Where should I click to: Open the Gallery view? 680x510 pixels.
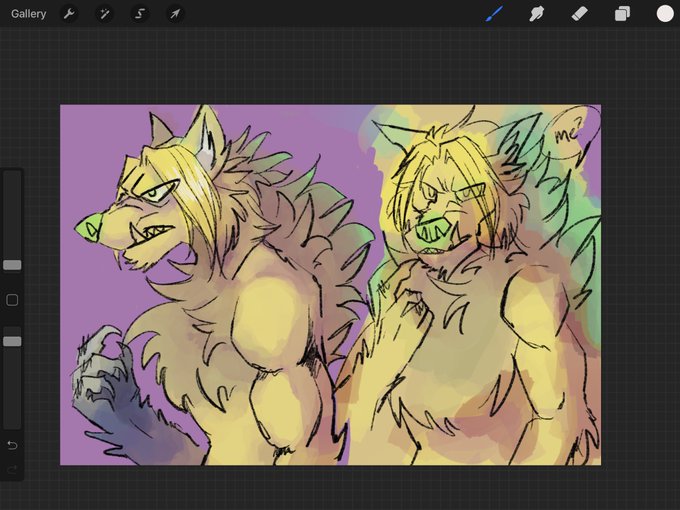(28, 14)
